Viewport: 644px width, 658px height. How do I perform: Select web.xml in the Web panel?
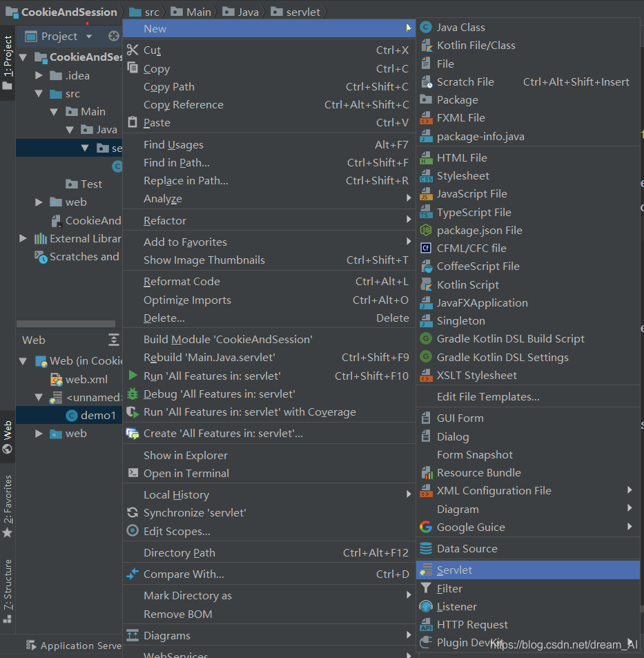(x=79, y=379)
